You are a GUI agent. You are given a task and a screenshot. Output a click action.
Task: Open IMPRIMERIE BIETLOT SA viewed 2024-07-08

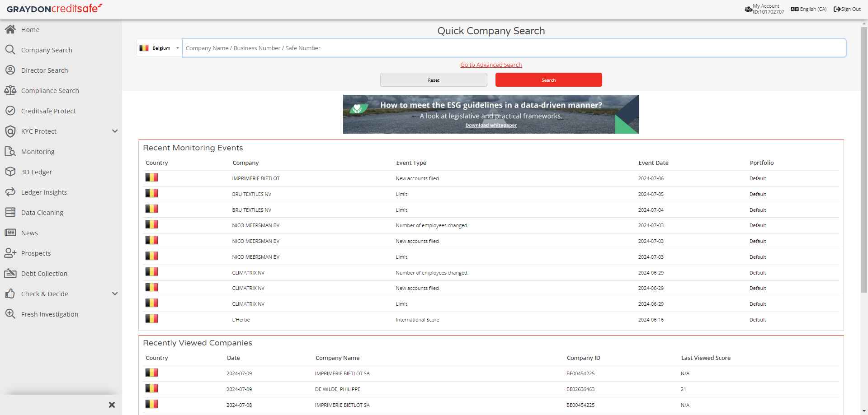click(x=491, y=405)
